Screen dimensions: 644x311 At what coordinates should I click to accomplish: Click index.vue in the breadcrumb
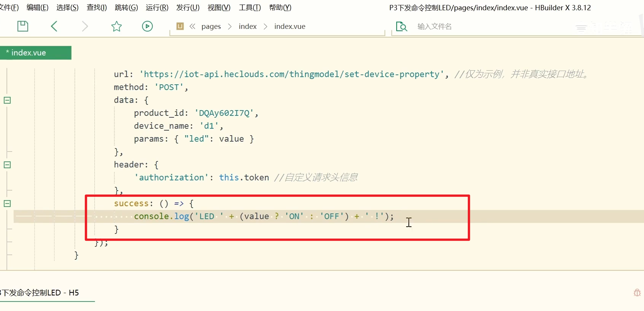[290, 26]
